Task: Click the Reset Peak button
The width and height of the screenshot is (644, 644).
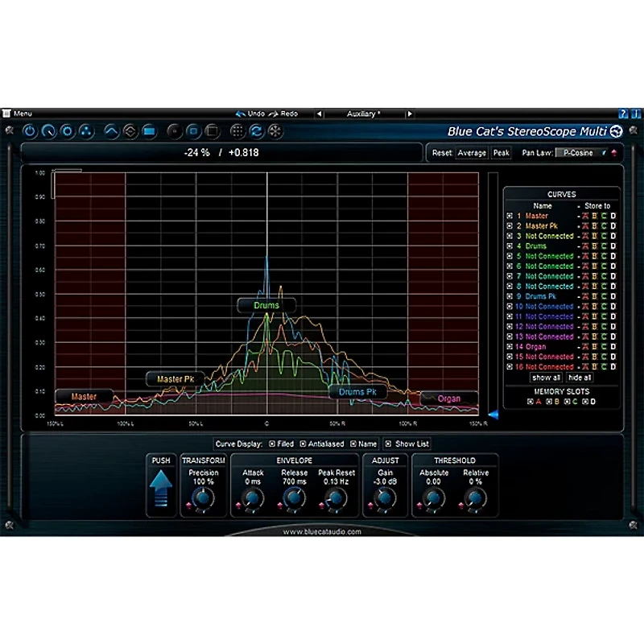Action: [502, 152]
